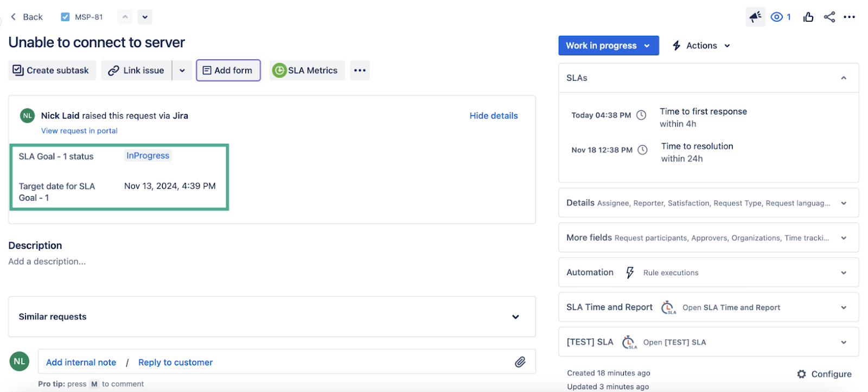
Task: Open the Link issue dropdown arrow
Action: pos(182,71)
